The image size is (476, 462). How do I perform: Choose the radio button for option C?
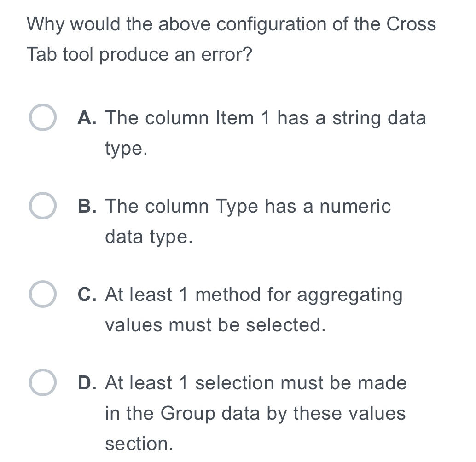(42, 294)
